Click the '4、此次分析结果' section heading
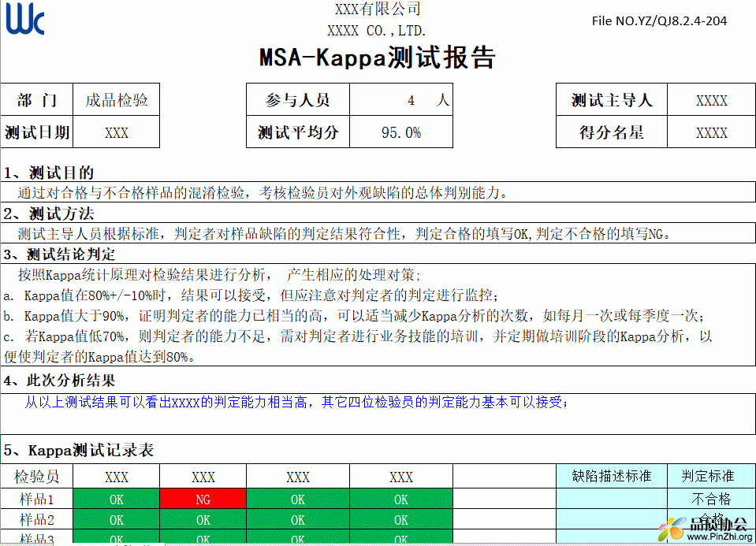The height and width of the screenshot is (546, 756). tap(59, 381)
